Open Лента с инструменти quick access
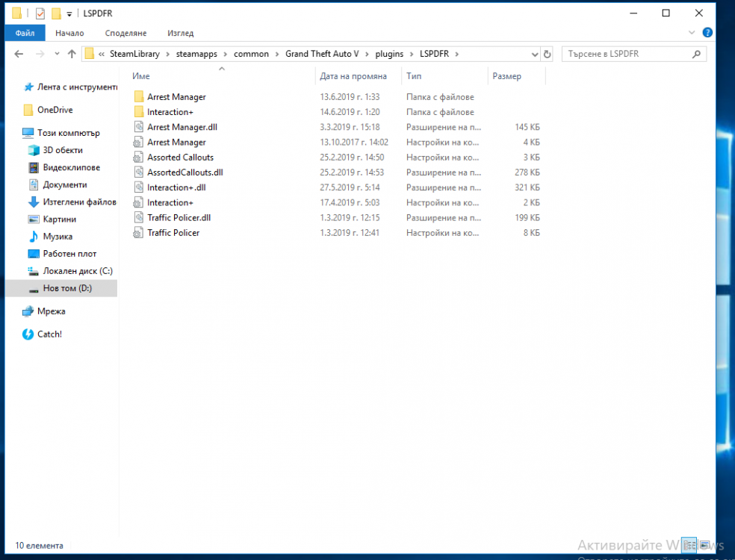 (x=70, y=87)
